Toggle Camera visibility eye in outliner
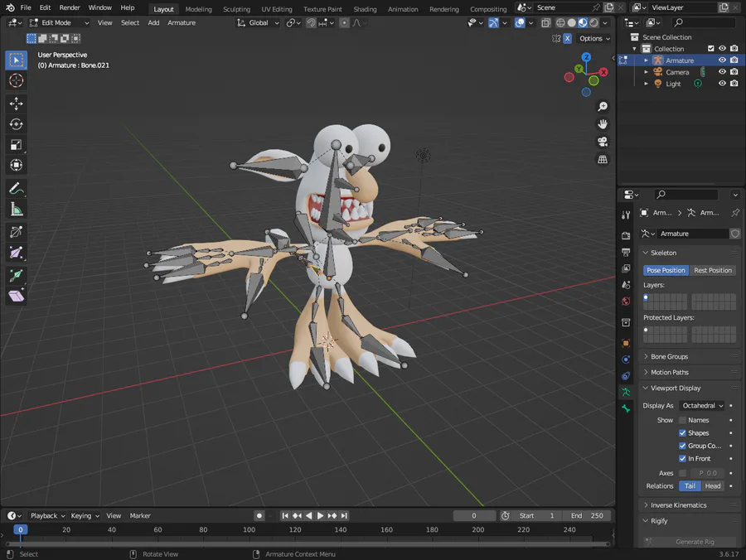The image size is (746, 560). point(722,72)
